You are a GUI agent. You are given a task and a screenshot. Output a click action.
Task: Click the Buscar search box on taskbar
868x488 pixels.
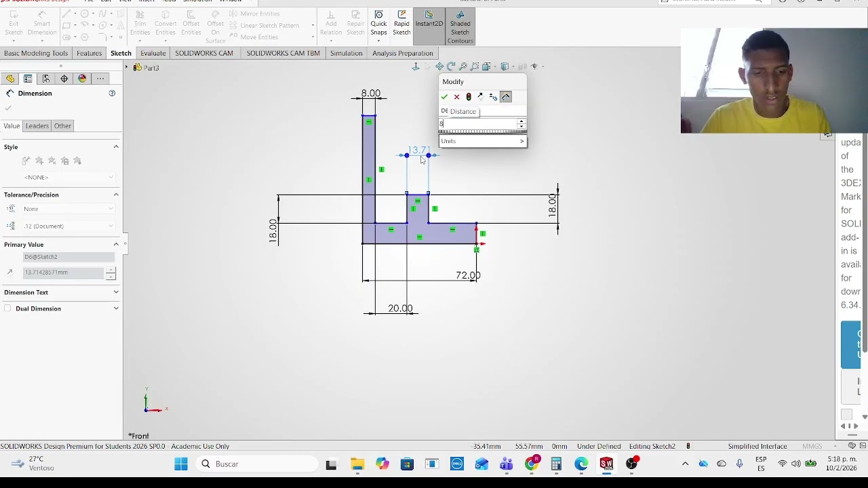258,464
